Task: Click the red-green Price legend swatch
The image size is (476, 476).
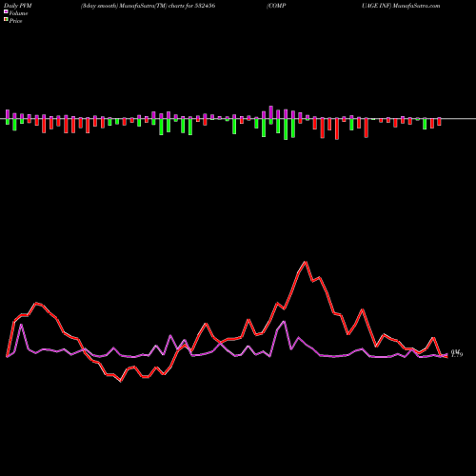Action: pyautogui.click(x=6, y=20)
